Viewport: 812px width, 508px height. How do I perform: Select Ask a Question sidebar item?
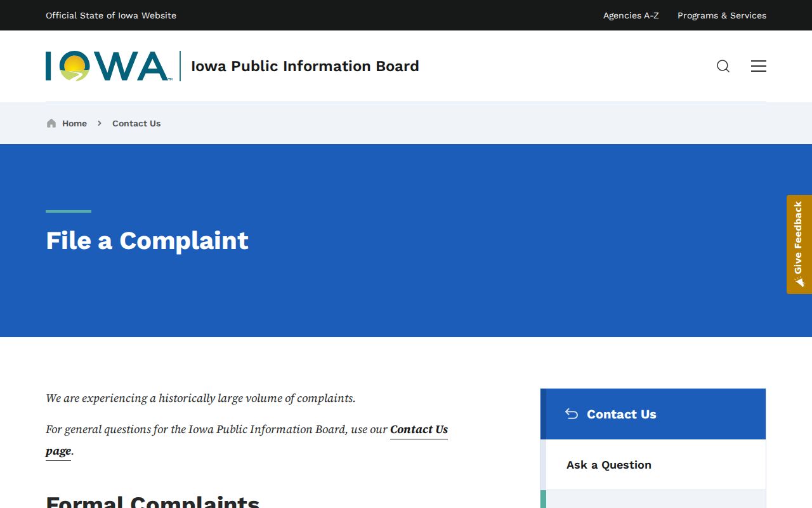(x=656, y=465)
